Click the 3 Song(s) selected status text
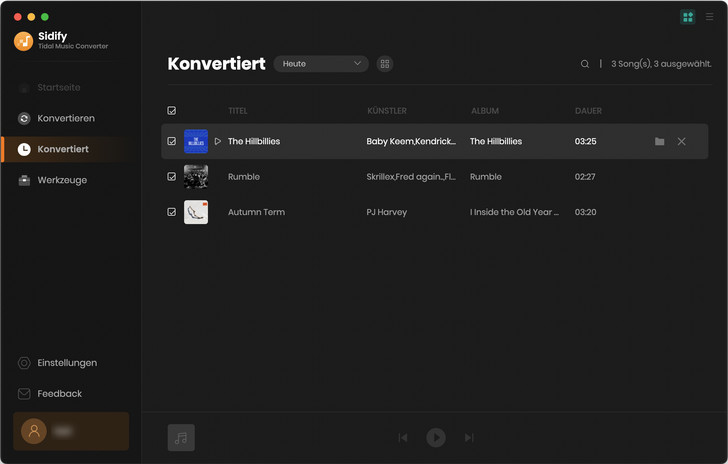Screen dimensions: 728x464 coord(661,64)
